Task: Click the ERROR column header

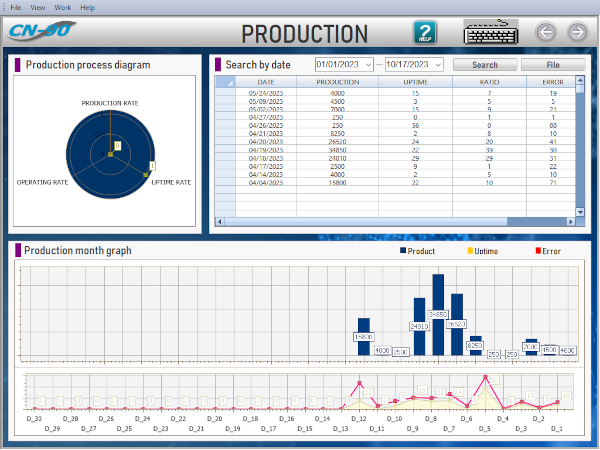Action: pos(551,82)
